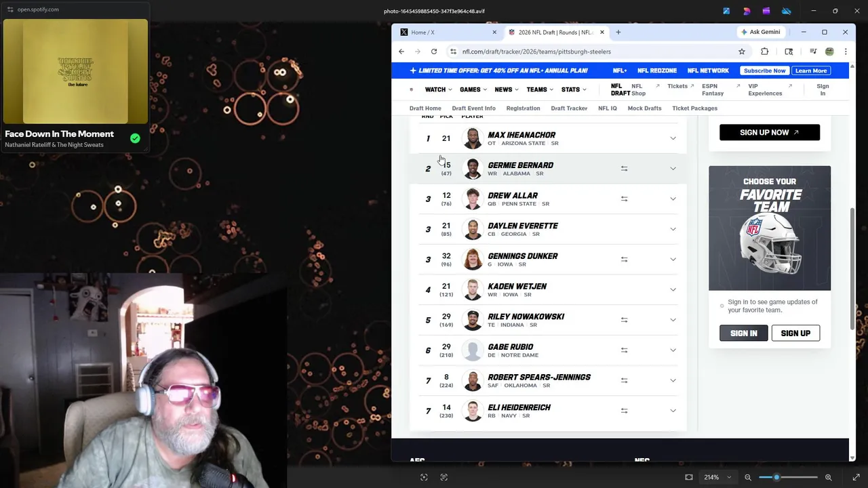Reload the NFL draft page

coord(434,52)
